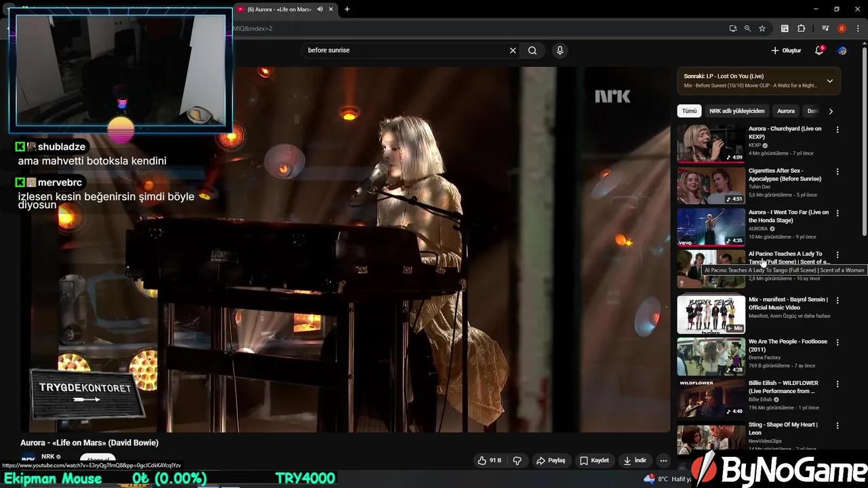The height and width of the screenshot is (488, 868).
Task: Open 'Sting - Shape Of My Heart | Leon' title
Action: point(783,428)
